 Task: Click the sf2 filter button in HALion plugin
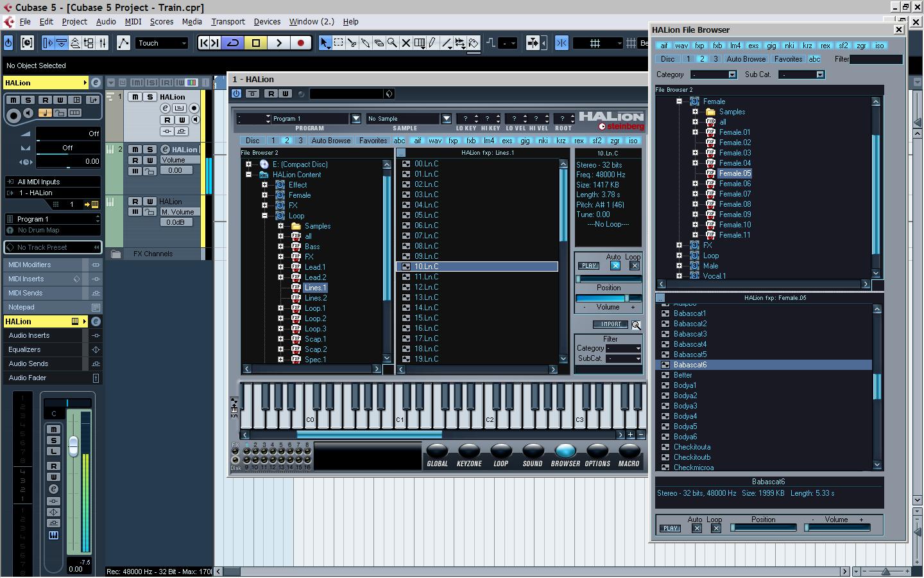pos(597,141)
